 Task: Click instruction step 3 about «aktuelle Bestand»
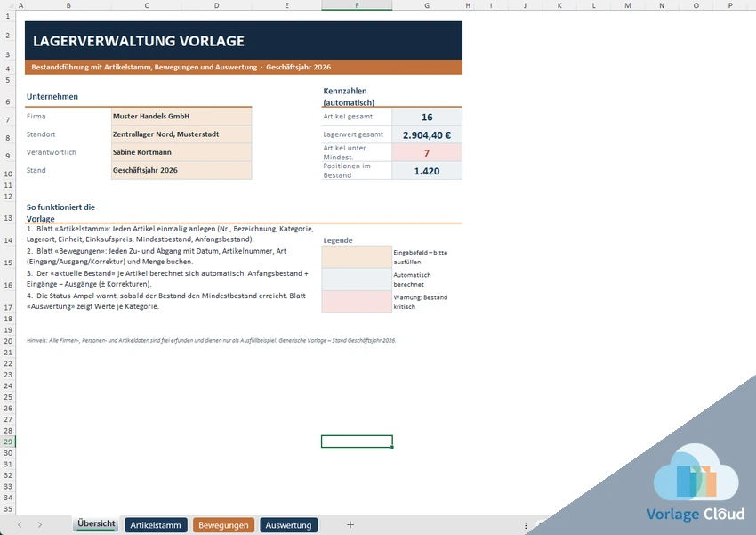coord(167,279)
